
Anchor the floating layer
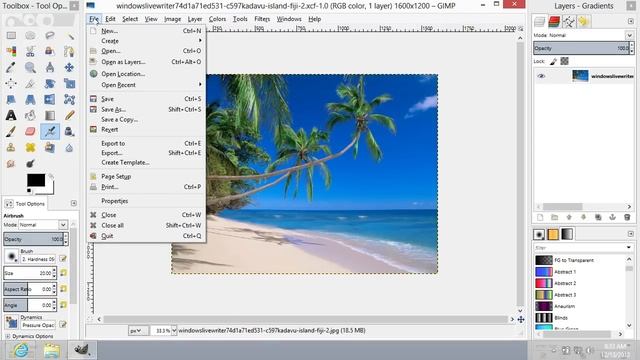613,218
